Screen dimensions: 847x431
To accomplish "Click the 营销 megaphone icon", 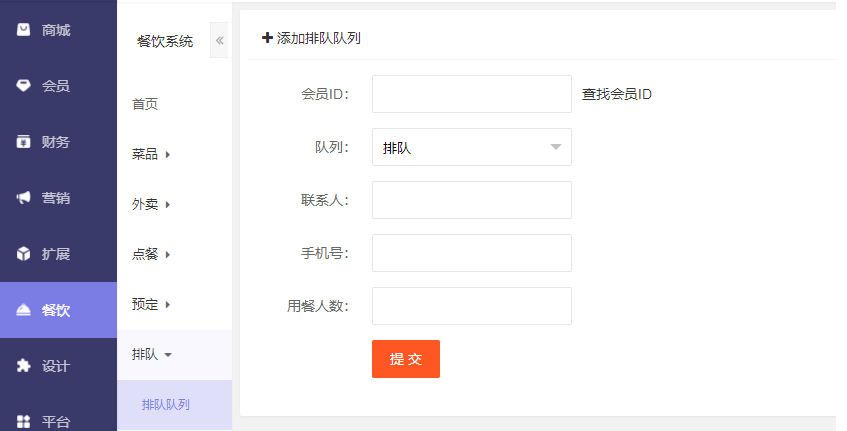I will tap(24, 198).
